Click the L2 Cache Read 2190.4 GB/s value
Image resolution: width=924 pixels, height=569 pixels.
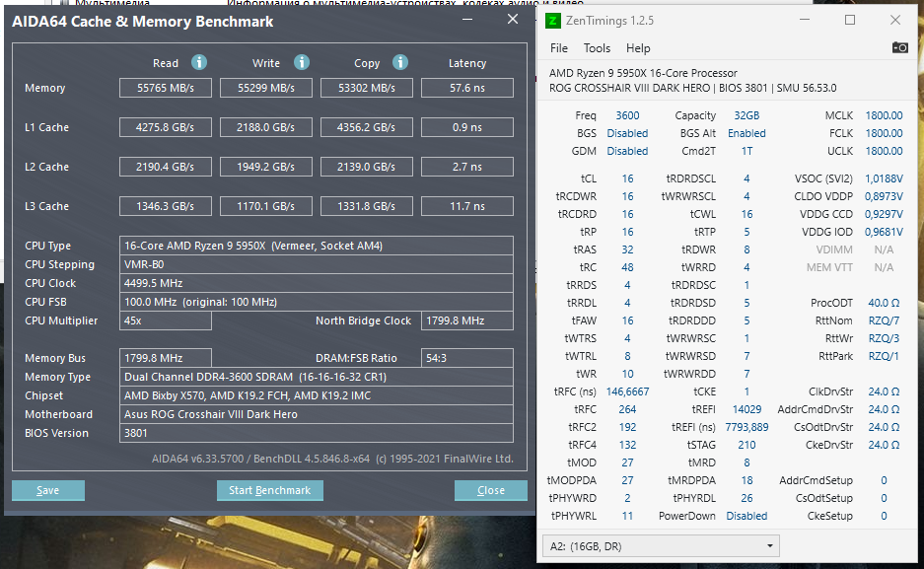166,167
